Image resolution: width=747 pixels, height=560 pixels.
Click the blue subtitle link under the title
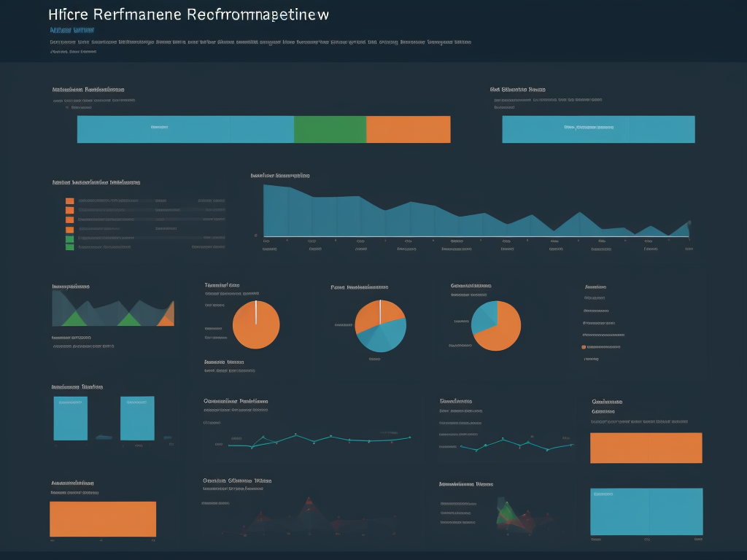tap(72, 31)
